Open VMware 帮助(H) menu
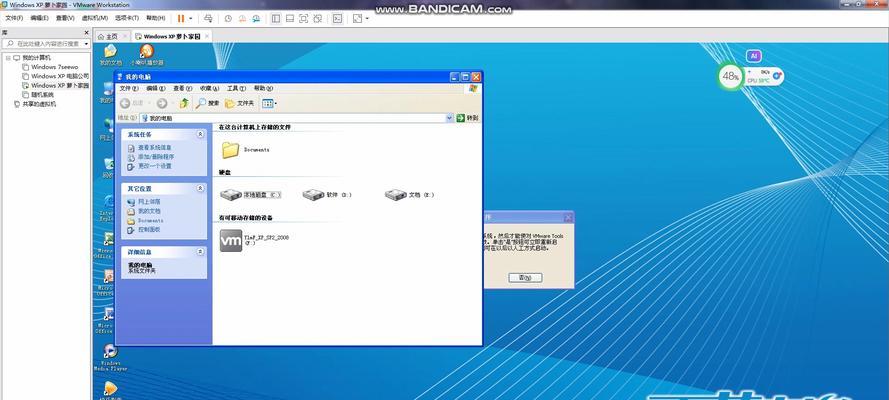 coord(155,18)
